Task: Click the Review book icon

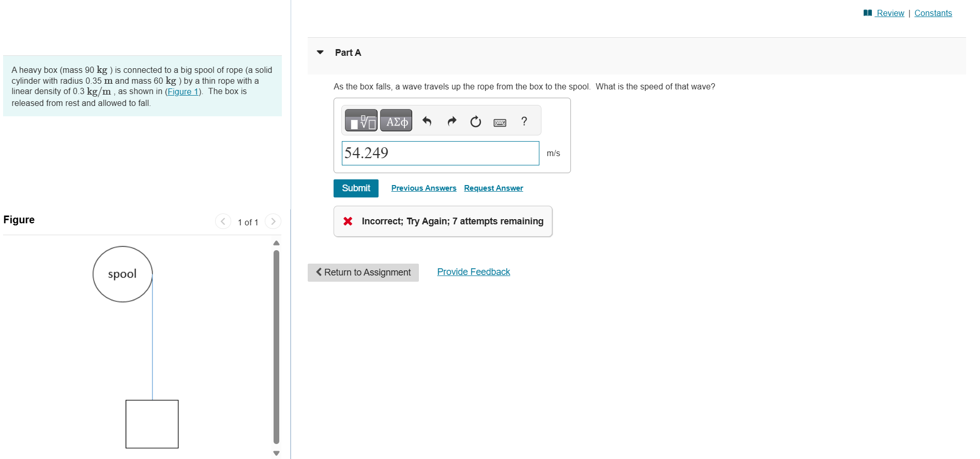Action: [868, 13]
